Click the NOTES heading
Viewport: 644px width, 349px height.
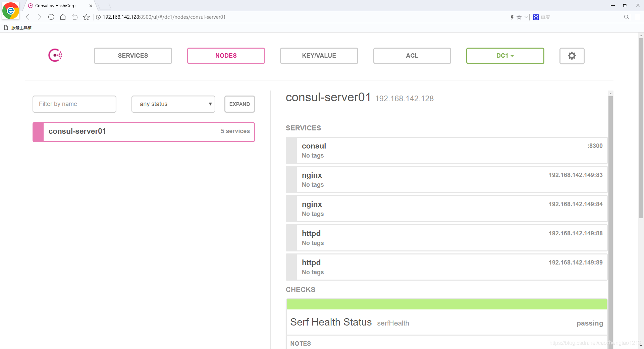pos(301,343)
